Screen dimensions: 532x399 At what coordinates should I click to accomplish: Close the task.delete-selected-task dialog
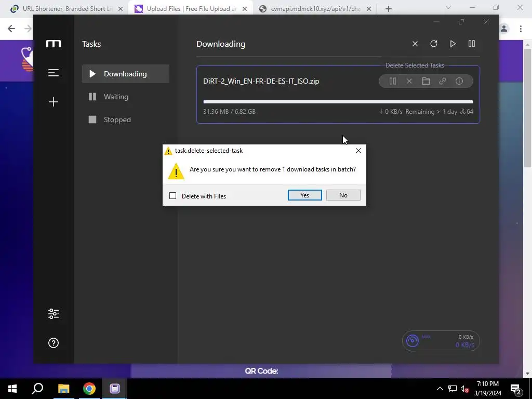[358, 151]
